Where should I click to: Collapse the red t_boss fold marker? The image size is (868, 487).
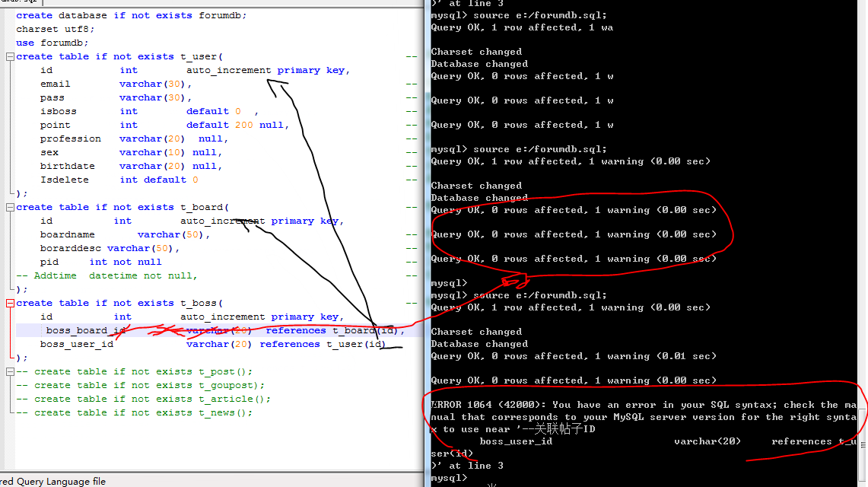(x=9, y=303)
